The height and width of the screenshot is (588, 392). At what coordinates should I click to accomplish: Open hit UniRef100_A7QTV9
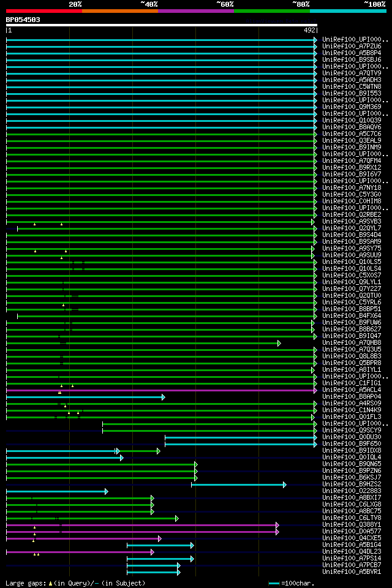click(352, 73)
